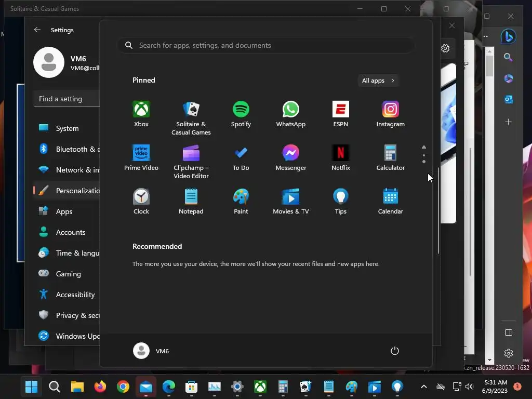This screenshot has height=399, width=532.
Task: Open Outlook icon in Edge sidebar
Action: (x=508, y=99)
